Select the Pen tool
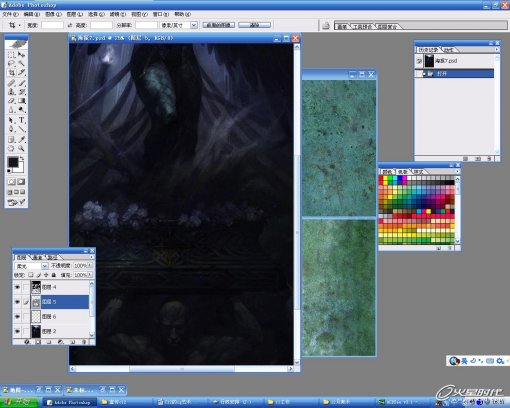The height and width of the screenshot is (408, 510). point(11,129)
